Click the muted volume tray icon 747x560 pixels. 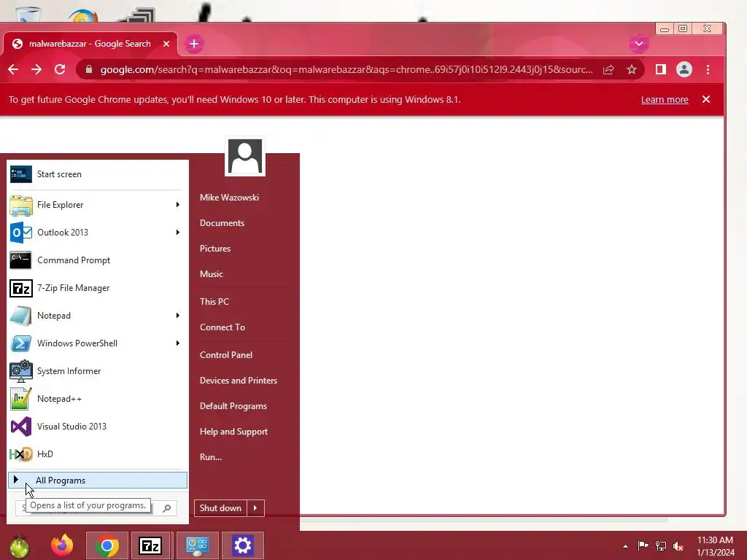[x=678, y=545]
